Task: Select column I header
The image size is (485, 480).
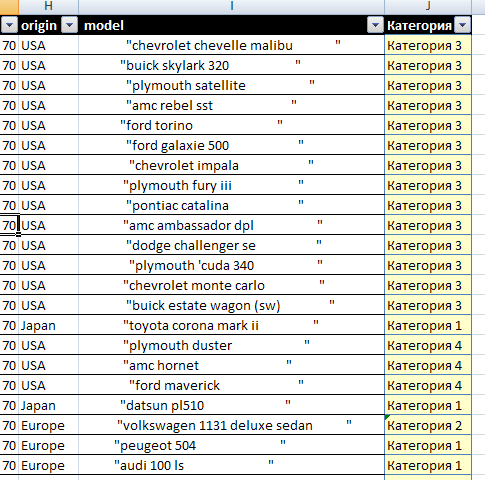Action: click(231, 6)
